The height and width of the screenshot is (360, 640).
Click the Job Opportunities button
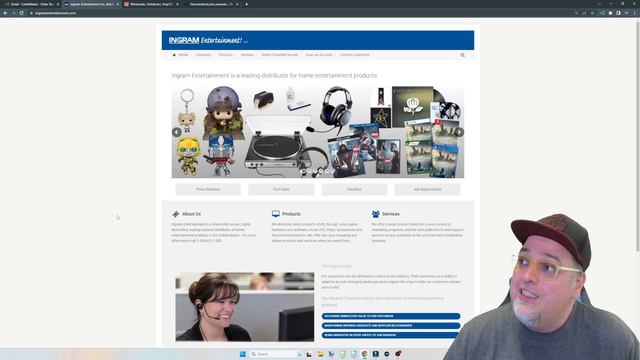click(x=427, y=189)
